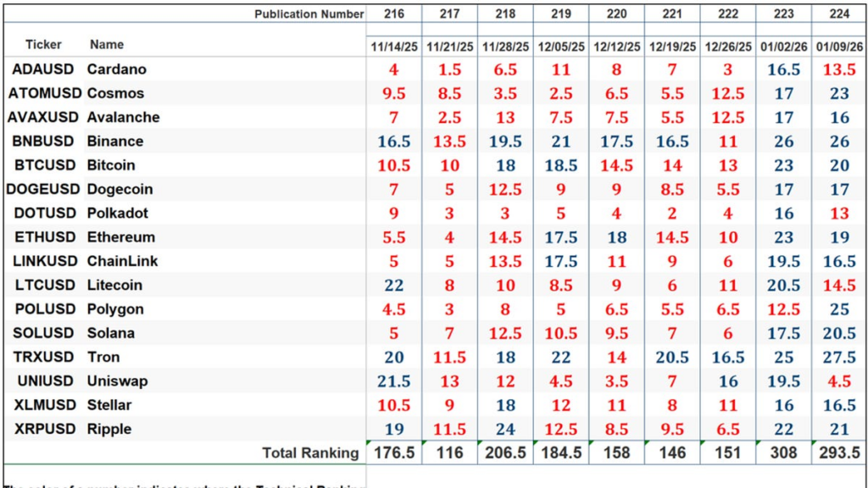This screenshot has width=868, height=488.
Task: Select the 116 total ranking cell
Action: coord(449,452)
